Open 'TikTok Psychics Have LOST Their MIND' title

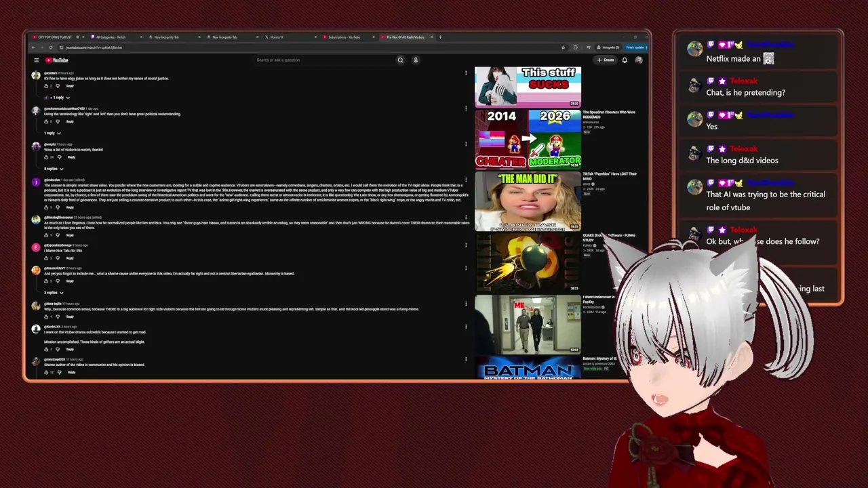point(610,176)
